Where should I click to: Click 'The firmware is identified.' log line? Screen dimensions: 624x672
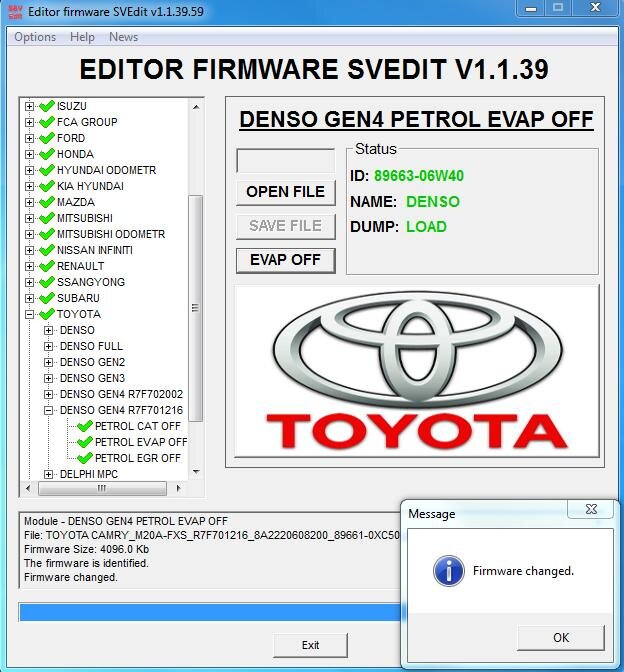point(86,563)
